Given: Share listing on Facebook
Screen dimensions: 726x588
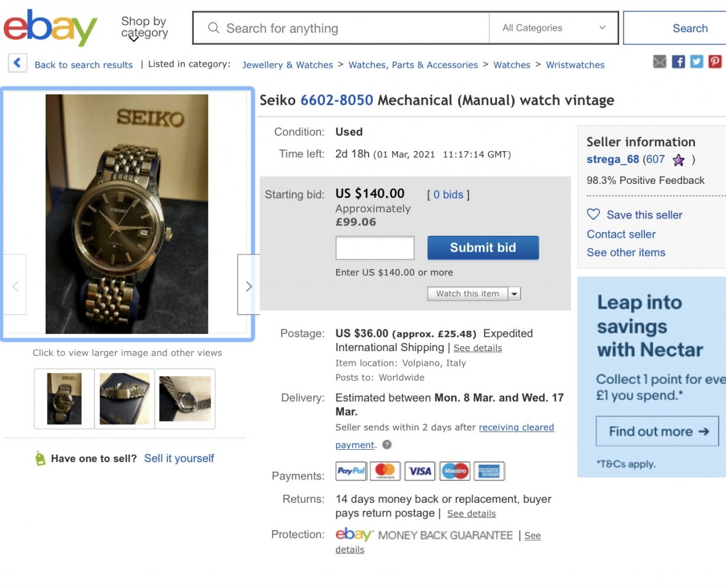Looking at the screenshot, I should click(678, 62).
